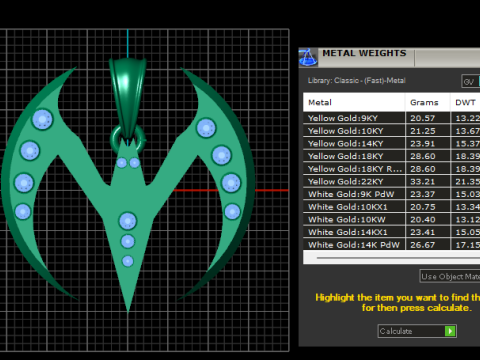Viewport: 480px width, 360px height.
Task: Click the 20.57 grams value
Action: click(423, 118)
